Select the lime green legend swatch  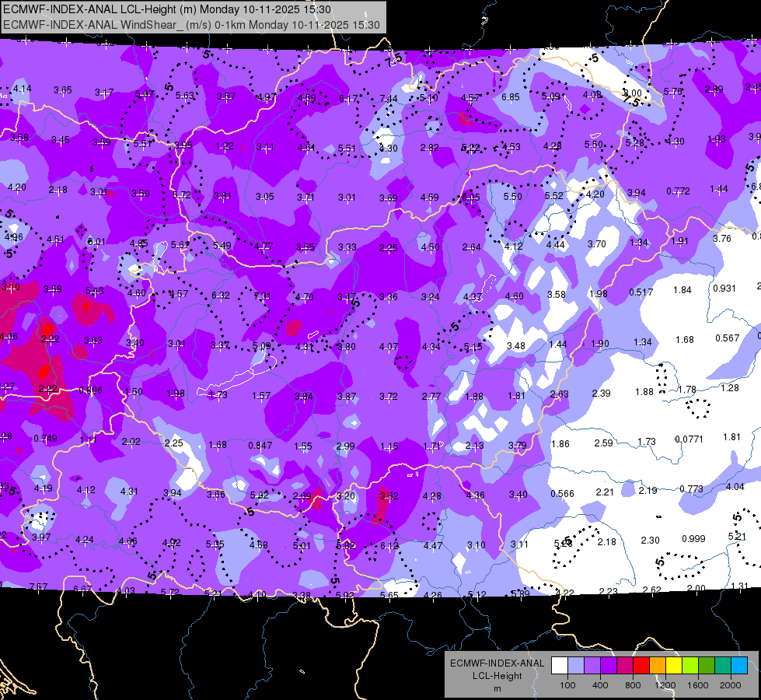pos(690,666)
